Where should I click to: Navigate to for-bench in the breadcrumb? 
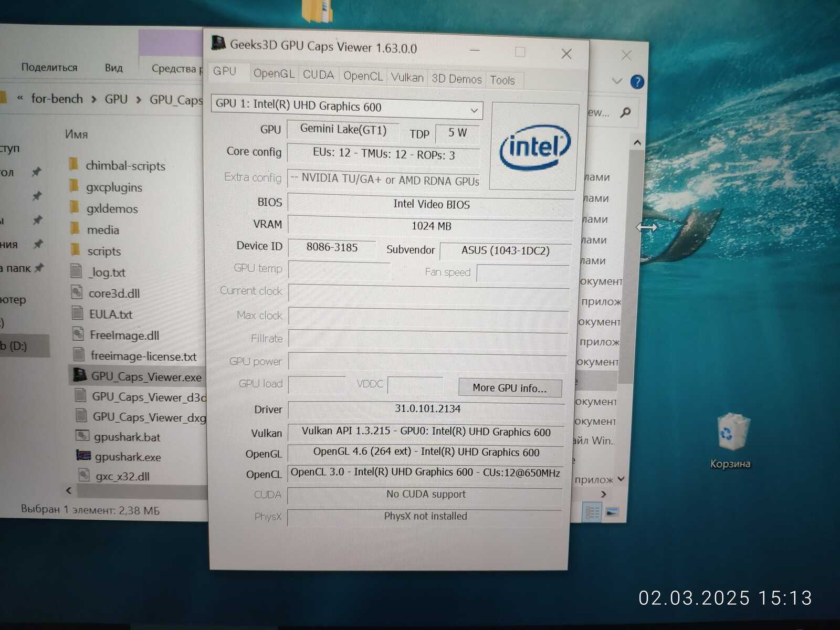click(x=57, y=99)
